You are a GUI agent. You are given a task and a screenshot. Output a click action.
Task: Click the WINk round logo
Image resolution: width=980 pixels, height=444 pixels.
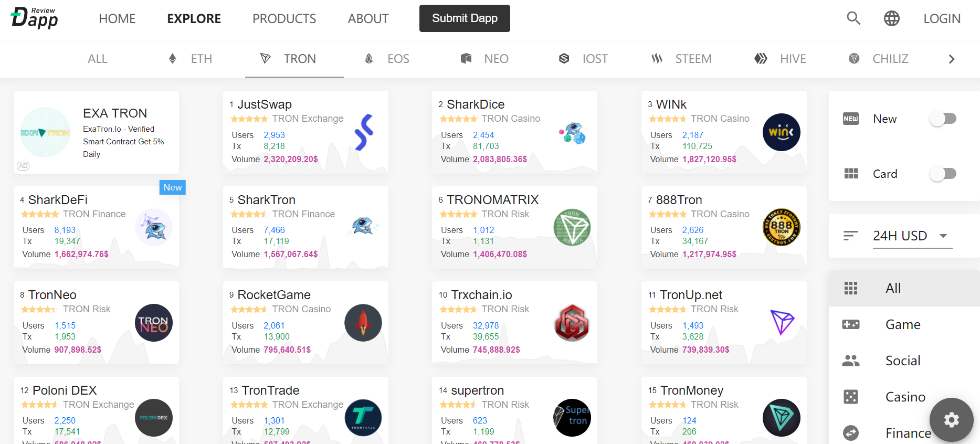(781, 132)
